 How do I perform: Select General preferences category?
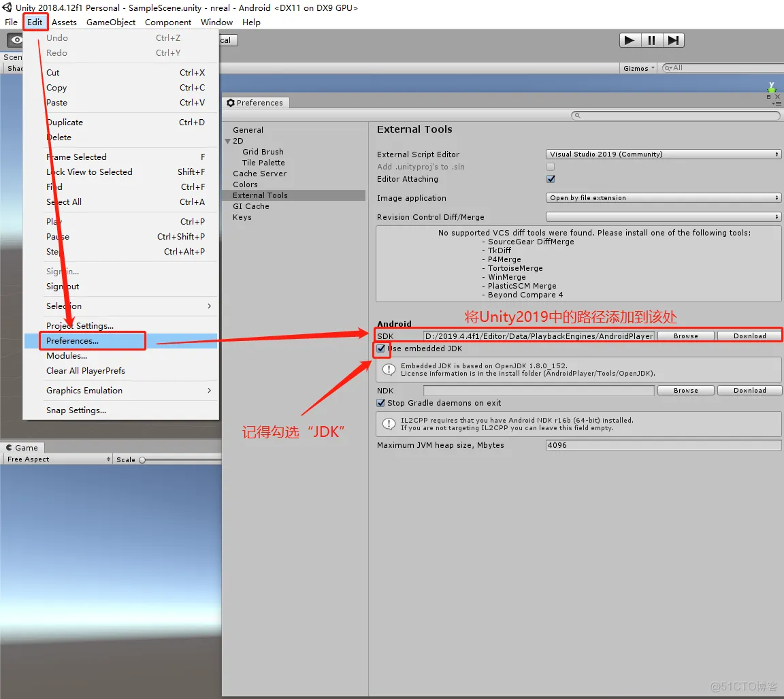tap(248, 130)
